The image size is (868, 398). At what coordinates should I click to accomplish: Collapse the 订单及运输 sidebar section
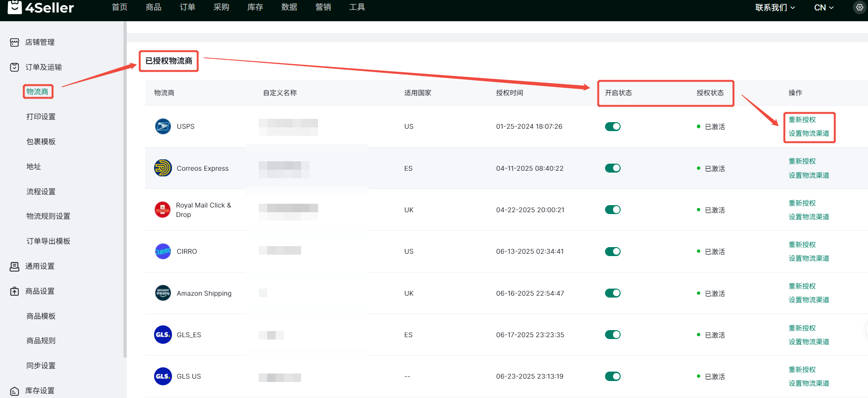click(43, 67)
